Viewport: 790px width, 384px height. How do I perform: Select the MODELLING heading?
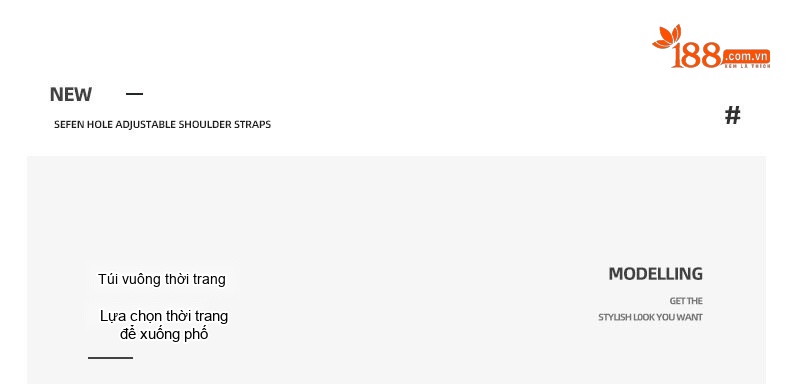click(x=655, y=274)
